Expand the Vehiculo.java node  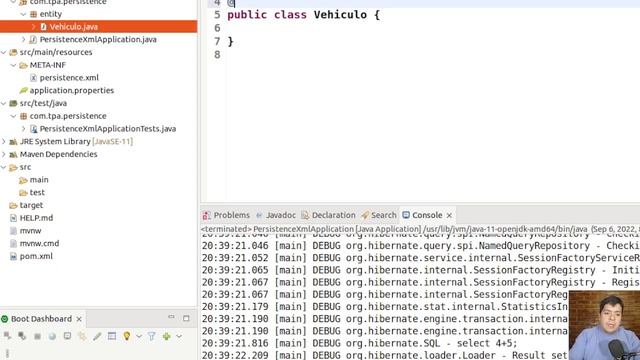[33, 27]
